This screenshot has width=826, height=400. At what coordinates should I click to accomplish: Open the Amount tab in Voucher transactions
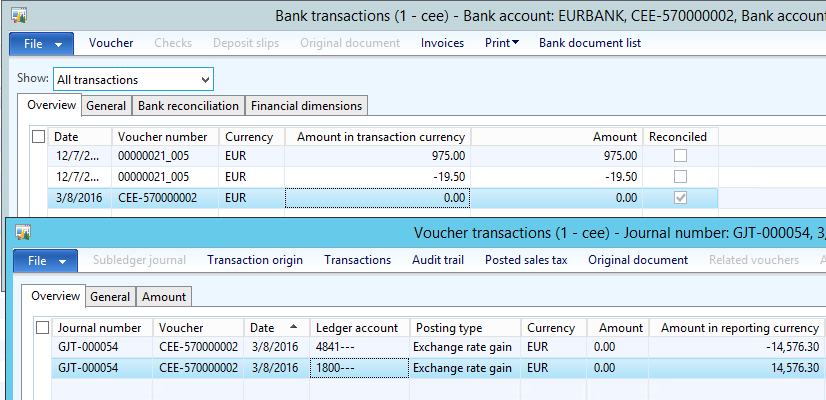(x=163, y=296)
